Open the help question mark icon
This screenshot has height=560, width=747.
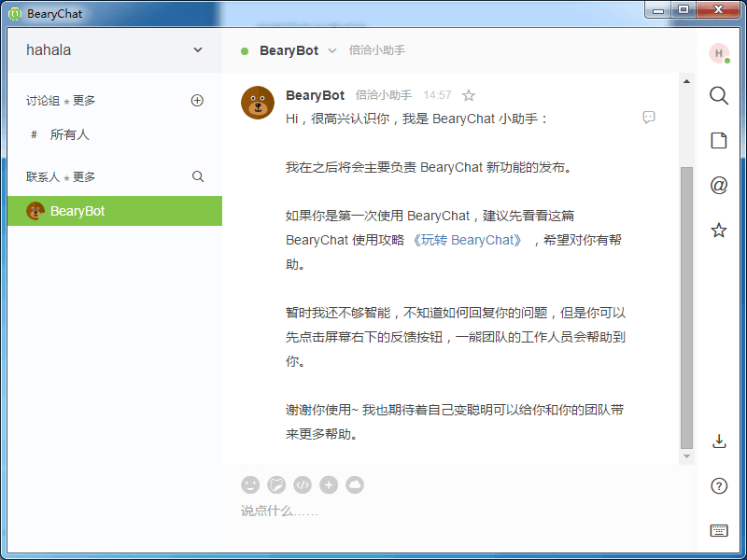(x=719, y=486)
